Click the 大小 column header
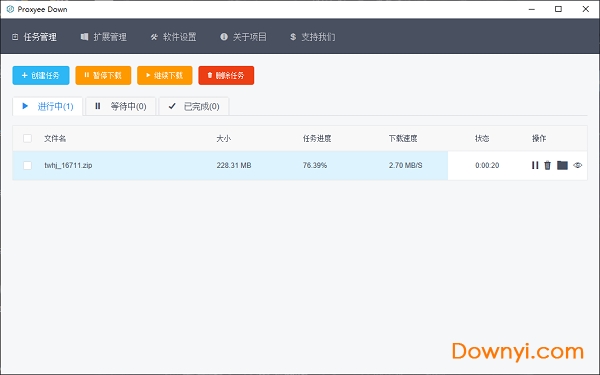The height and width of the screenshot is (375, 600). [x=223, y=139]
